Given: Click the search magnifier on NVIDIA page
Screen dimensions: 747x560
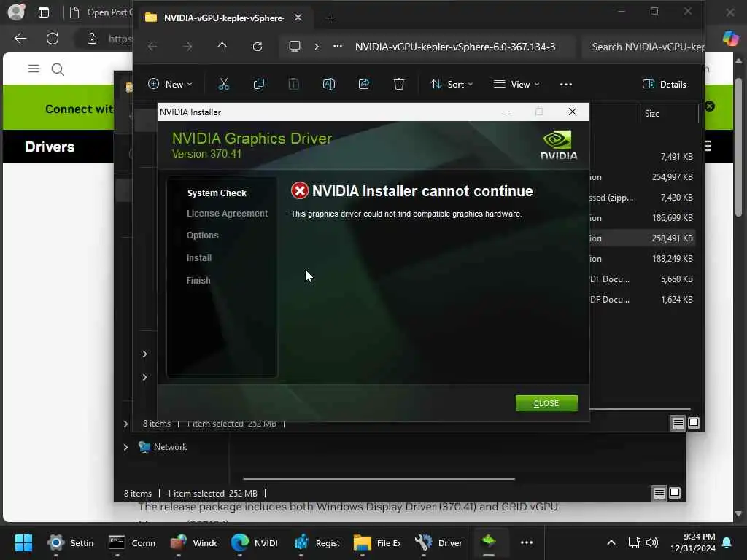Looking at the screenshot, I should coord(58,69).
